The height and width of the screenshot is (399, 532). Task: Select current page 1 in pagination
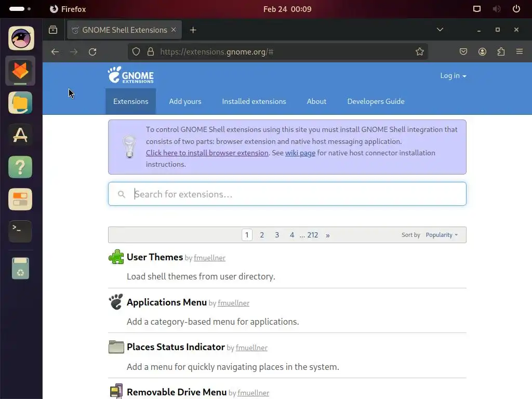pos(247,235)
